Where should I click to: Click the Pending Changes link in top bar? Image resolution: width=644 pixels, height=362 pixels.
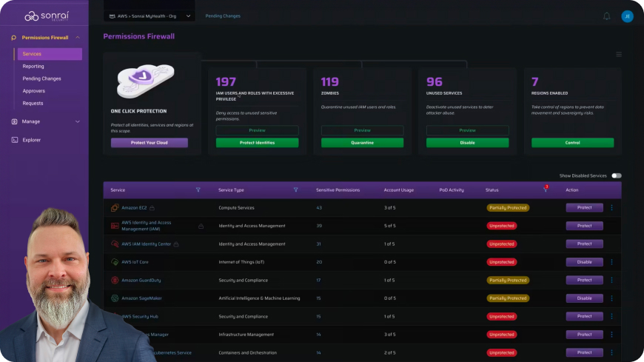pyautogui.click(x=223, y=16)
